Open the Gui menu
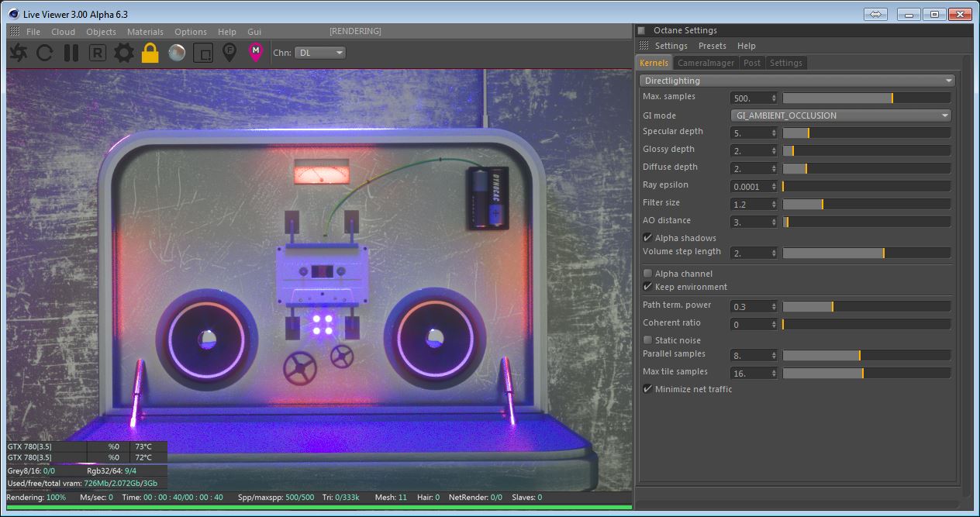 point(254,32)
